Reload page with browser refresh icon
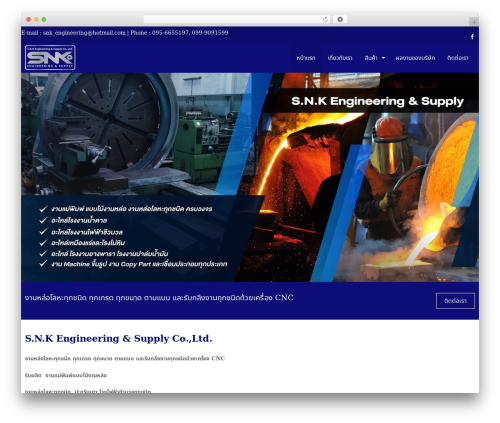This screenshot has height=423, width=500. click(x=325, y=20)
